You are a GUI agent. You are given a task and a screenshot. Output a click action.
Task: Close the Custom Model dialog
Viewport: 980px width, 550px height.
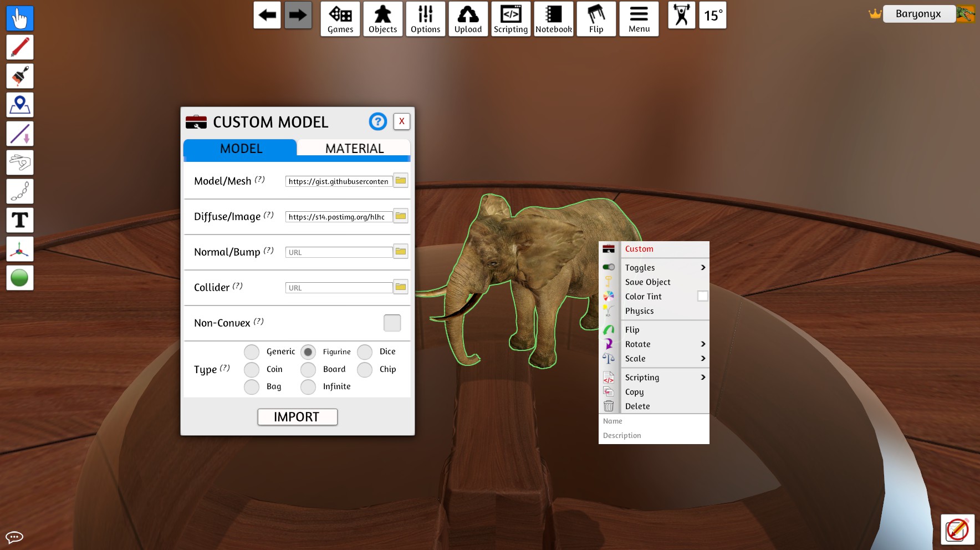pyautogui.click(x=402, y=121)
